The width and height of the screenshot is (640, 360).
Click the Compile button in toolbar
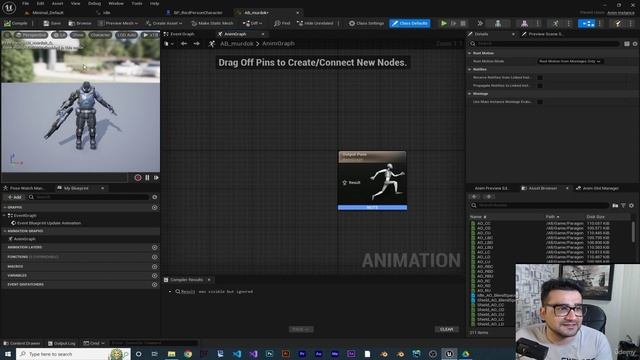tap(16, 23)
